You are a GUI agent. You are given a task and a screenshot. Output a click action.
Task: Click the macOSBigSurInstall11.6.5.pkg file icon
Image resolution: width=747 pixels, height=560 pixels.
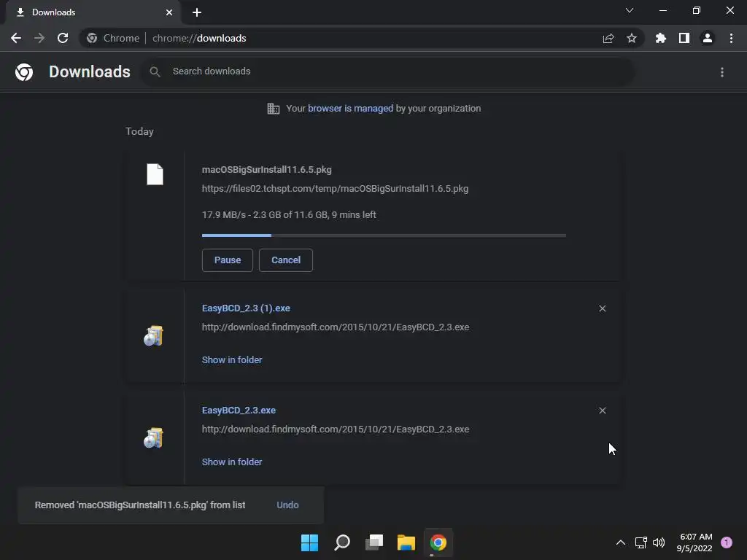(x=155, y=174)
